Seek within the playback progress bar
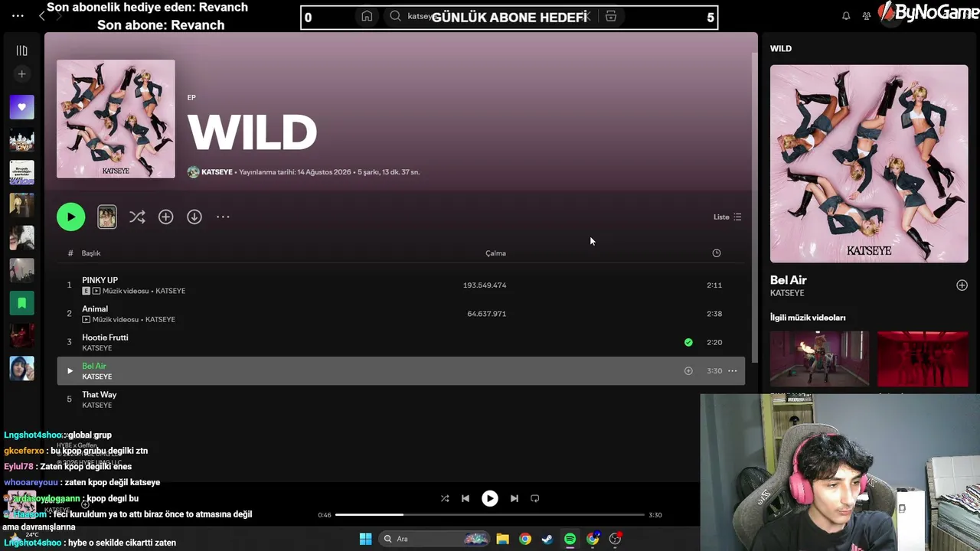 pos(489,515)
